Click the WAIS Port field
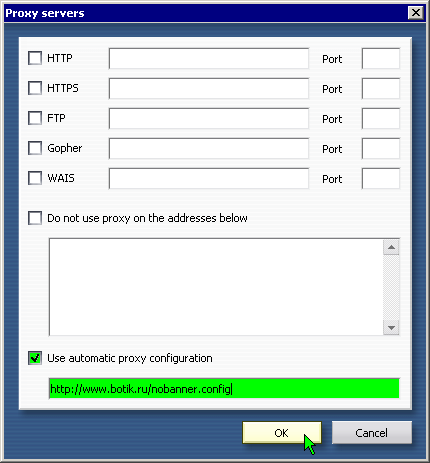Image resolution: width=430 pixels, height=463 pixels. click(381, 179)
